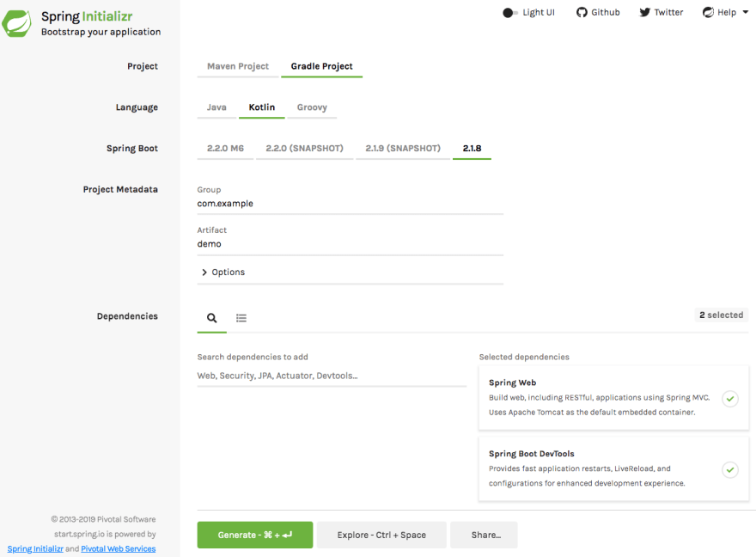Select Spring Boot 2.2.0 (SNAPSHOT)
Screen dimensions: 756x557
[305, 149]
